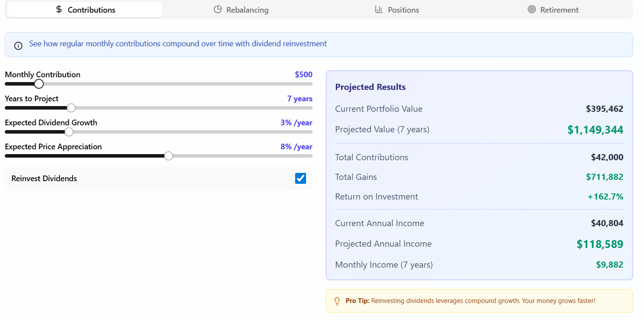The width and height of the screenshot is (644, 320).
Task: Click the lightbulb Pro Tip icon
Action: [x=337, y=301]
